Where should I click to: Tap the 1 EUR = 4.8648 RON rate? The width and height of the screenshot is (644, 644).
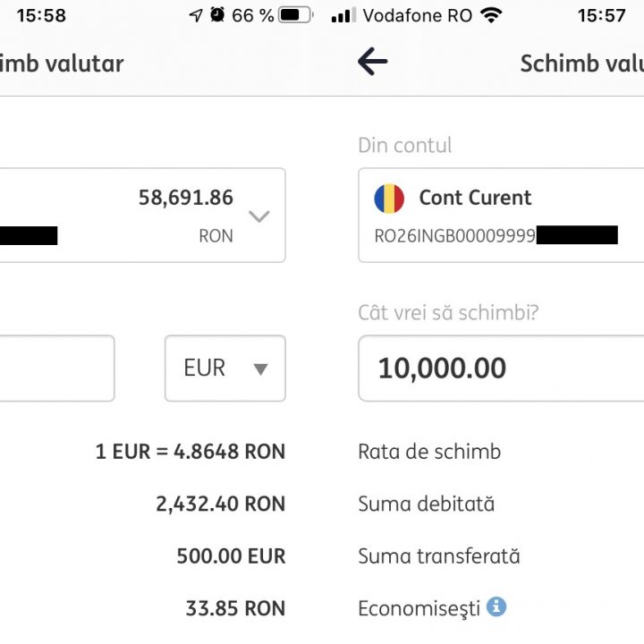190,452
